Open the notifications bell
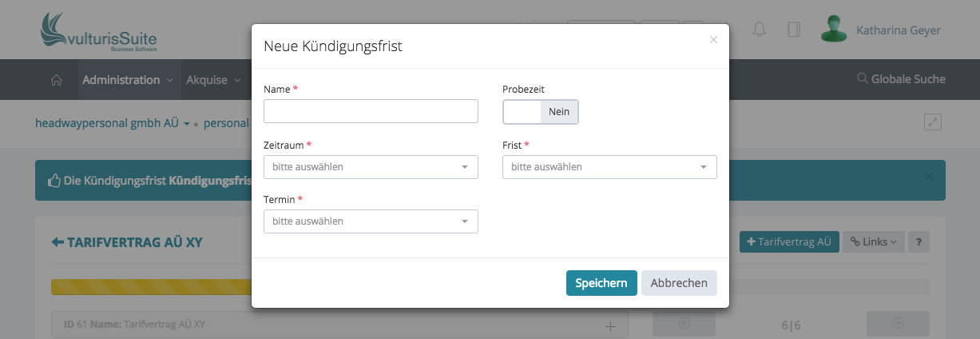Screen dimensions: 980x339 coord(759,30)
